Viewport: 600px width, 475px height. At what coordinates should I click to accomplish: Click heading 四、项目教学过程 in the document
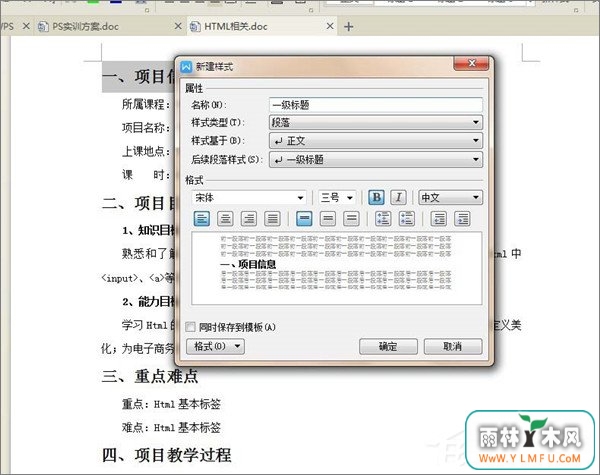[x=167, y=455]
